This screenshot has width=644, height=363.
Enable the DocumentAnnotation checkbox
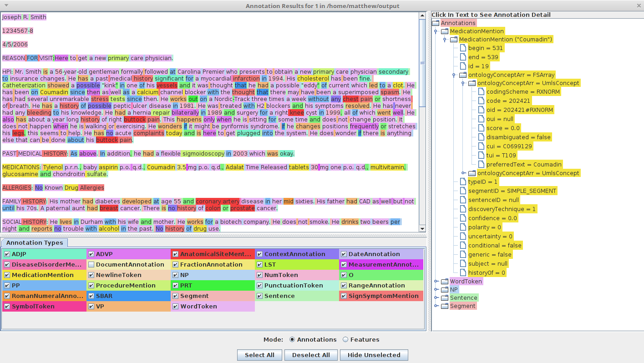(x=91, y=264)
